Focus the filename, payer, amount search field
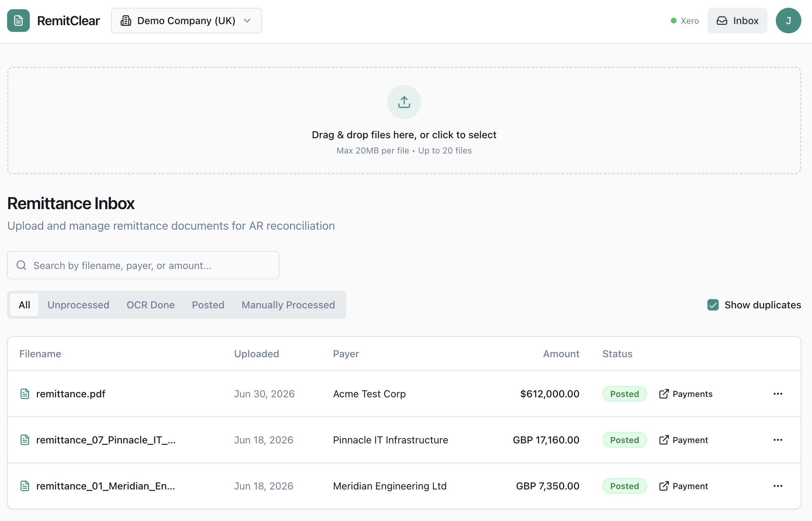The width and height of the screenshot is (812, 521). (143, 265)
